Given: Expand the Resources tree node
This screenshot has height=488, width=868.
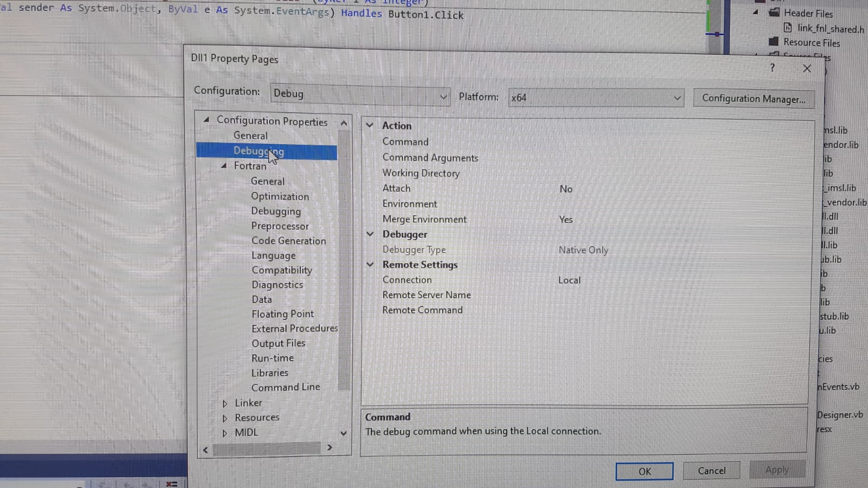Looking at the screenshot, I should 225,418.
